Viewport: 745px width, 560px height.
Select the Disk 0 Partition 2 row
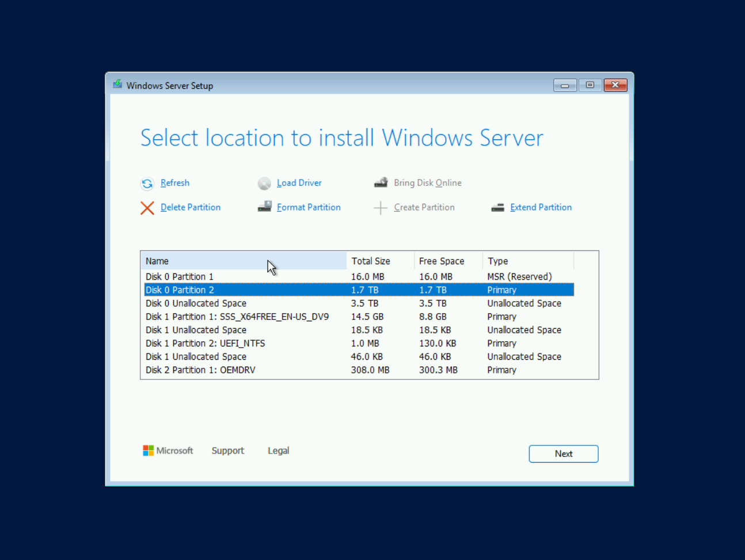tap(359, 290)
